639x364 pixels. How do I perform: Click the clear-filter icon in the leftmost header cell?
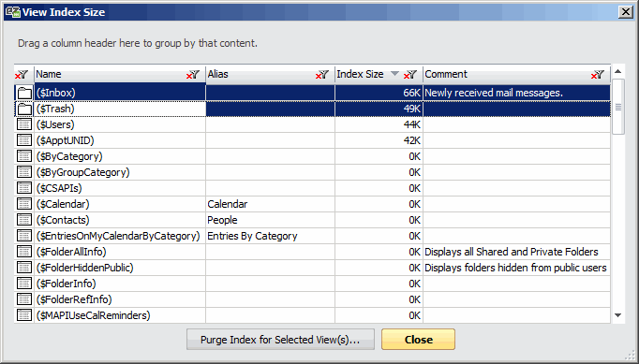point(22,75)
